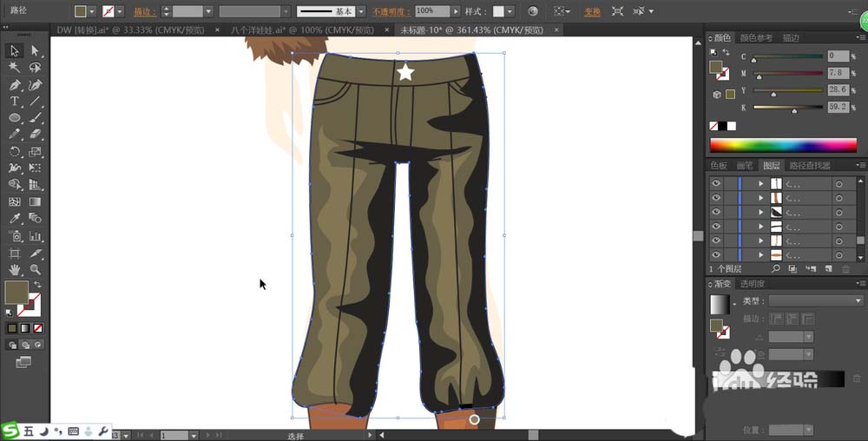Select the Warp tool
This screenshot has height=441, width=868.
pyautogui.click(x=15, y=168)
